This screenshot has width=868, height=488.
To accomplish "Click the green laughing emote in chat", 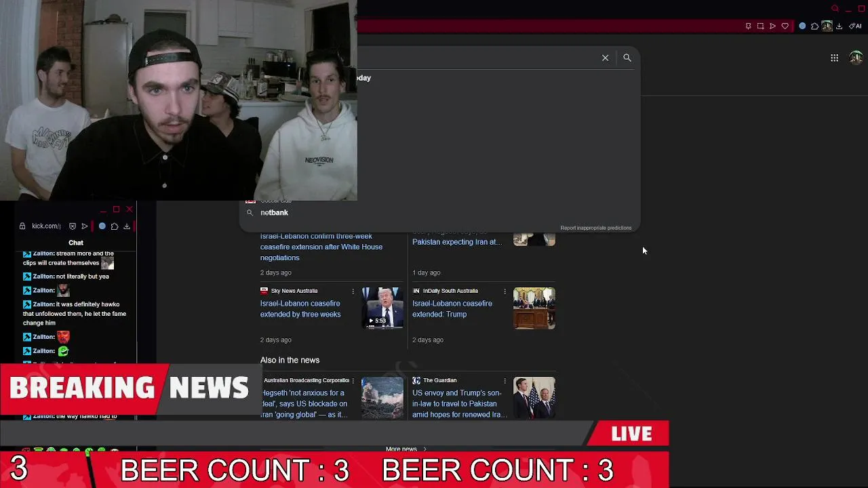I will [63, 351].
